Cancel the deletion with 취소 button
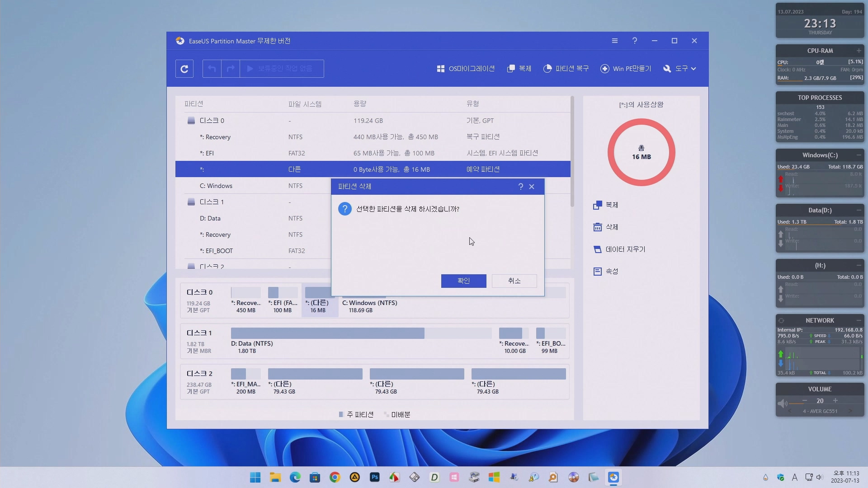The height and width of the screenshot is (488, 868). [514, 281]
